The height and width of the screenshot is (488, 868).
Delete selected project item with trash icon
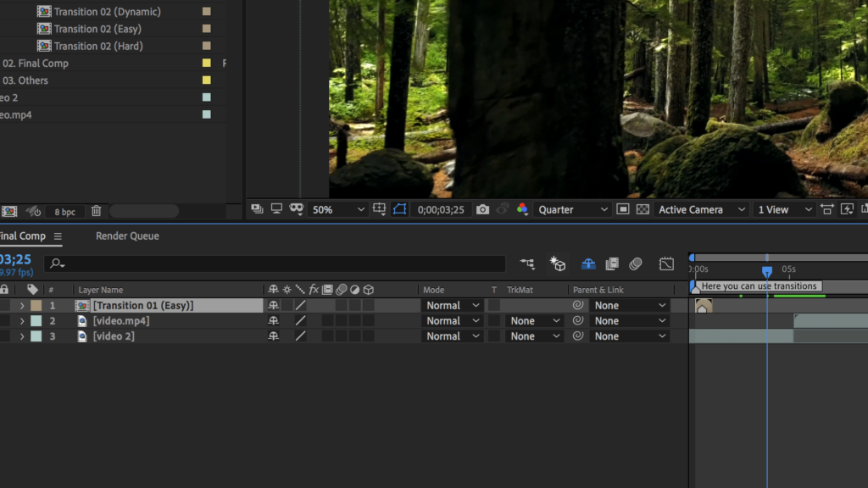click(97, 211)
